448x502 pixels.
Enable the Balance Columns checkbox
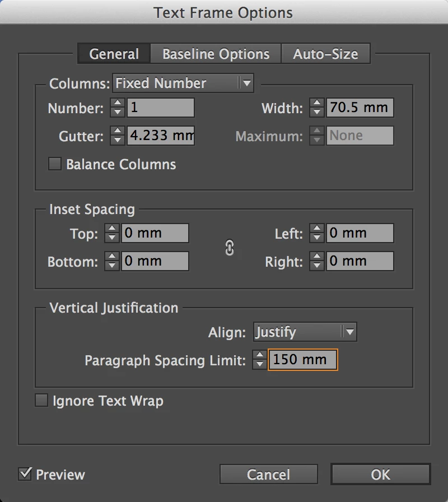click(55, 164)
